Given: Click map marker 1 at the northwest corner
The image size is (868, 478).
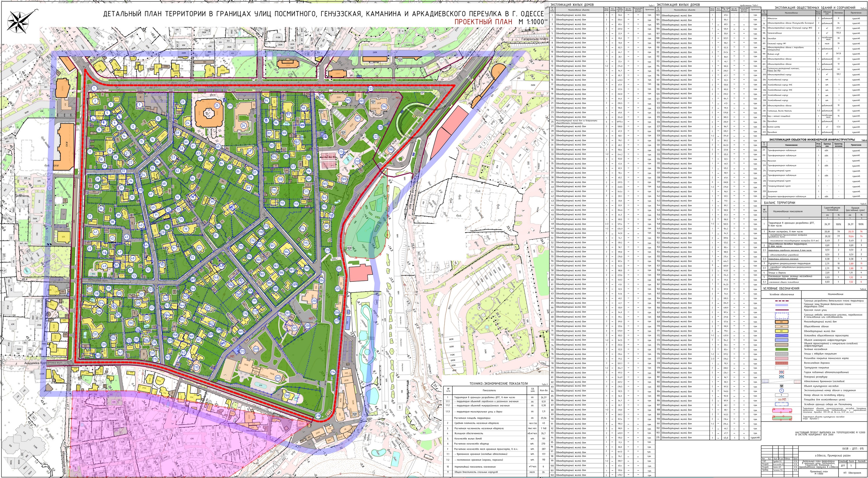Looking at the screenshot, I should [x=94, y=88].
